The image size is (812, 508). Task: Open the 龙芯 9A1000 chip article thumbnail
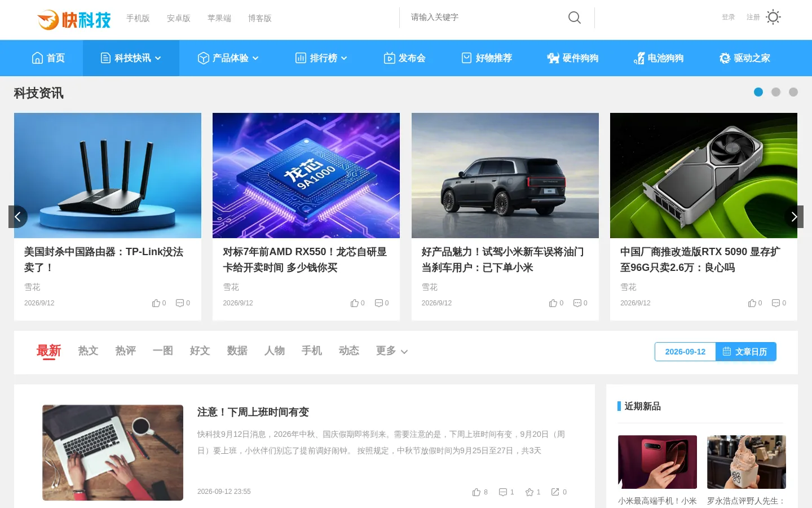click(x=306, y=176)
